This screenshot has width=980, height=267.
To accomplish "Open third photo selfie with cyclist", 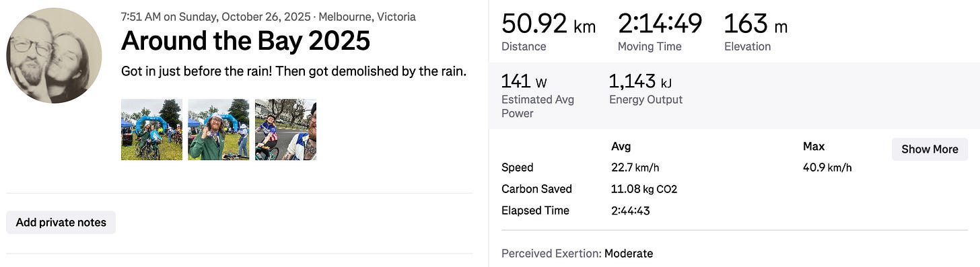I will 286,130.
